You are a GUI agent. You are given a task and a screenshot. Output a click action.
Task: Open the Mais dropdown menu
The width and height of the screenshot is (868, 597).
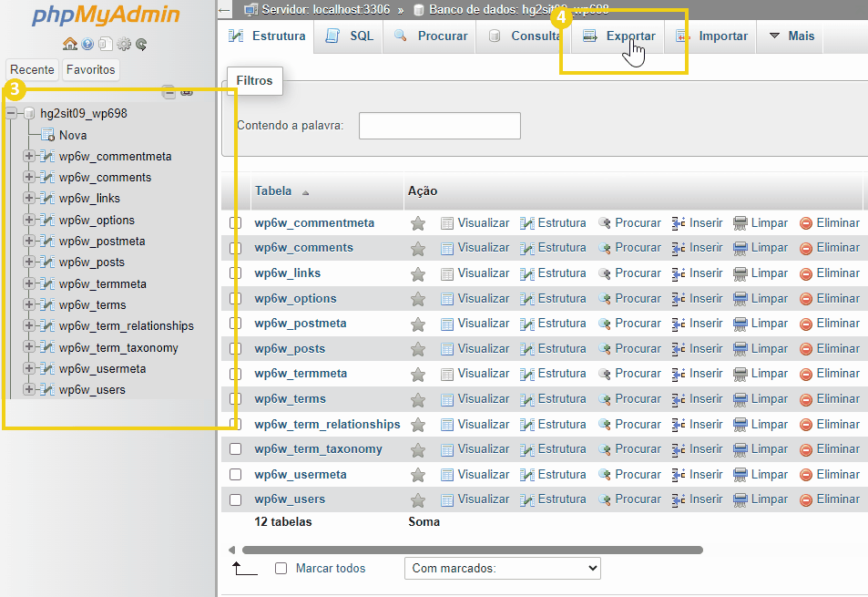[791, 36]
